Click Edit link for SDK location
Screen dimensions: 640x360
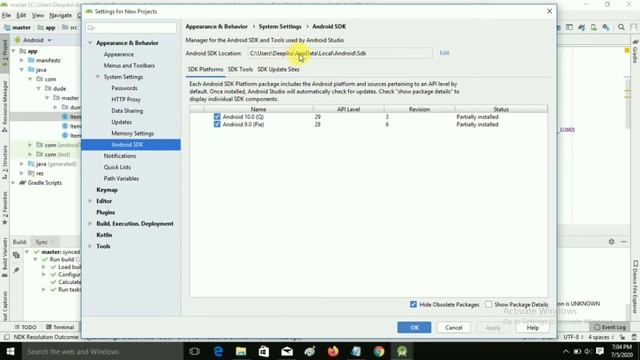pyautogui.click(x=444, y=53)
